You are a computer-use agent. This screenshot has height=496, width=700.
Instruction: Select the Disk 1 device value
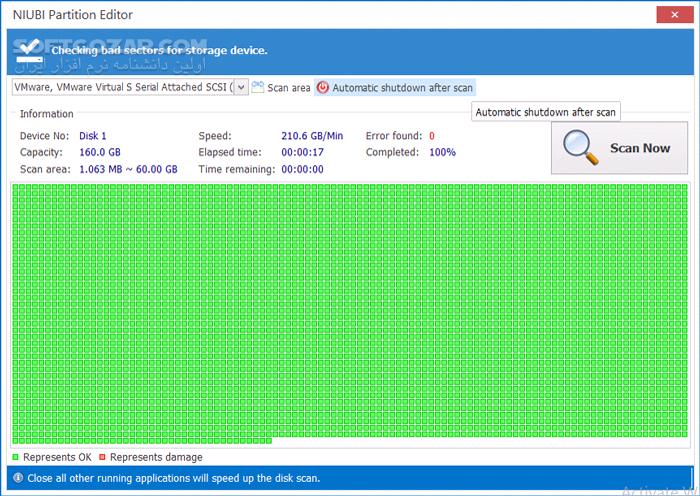pyautogui.click(x=92, y=136)
